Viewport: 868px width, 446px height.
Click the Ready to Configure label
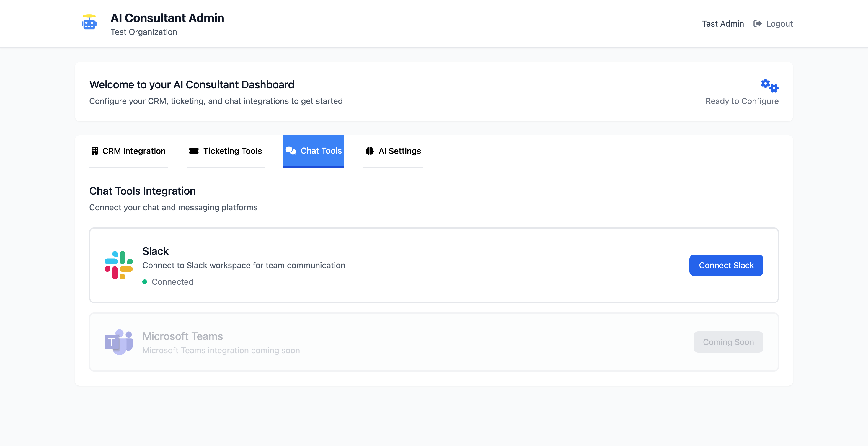pos(742,101)
